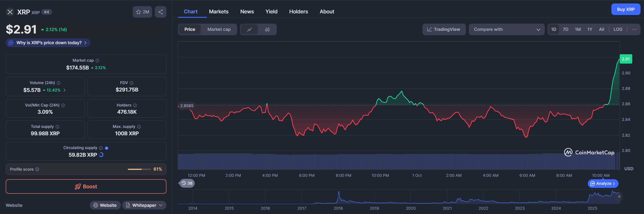Open the Holders tab
This screenshot has width=644, height=214.
tap(298, 12)
